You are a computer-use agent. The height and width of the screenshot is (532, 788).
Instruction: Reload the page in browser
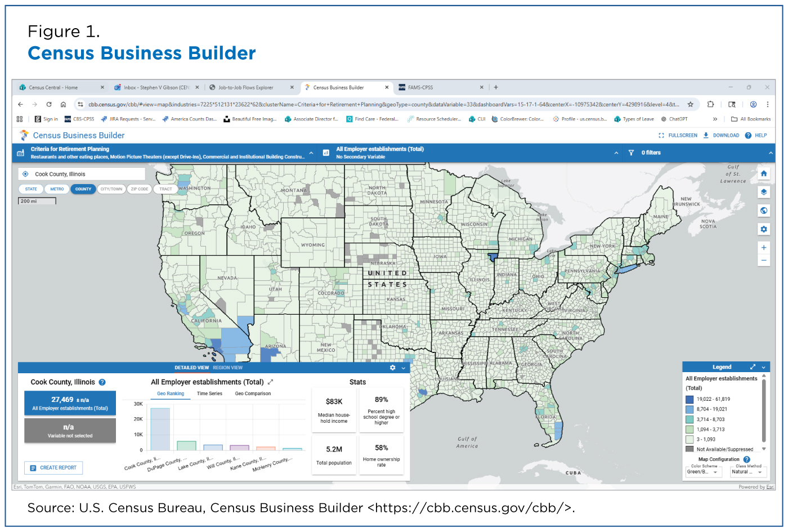click(x=49, y=104)
